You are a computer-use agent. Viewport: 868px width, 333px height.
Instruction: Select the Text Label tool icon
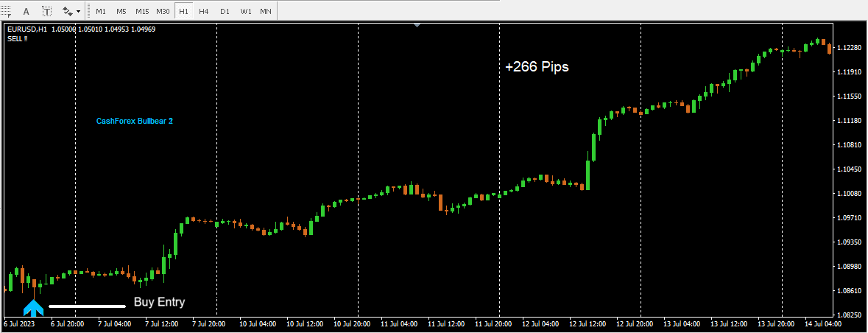coord(46,12)
